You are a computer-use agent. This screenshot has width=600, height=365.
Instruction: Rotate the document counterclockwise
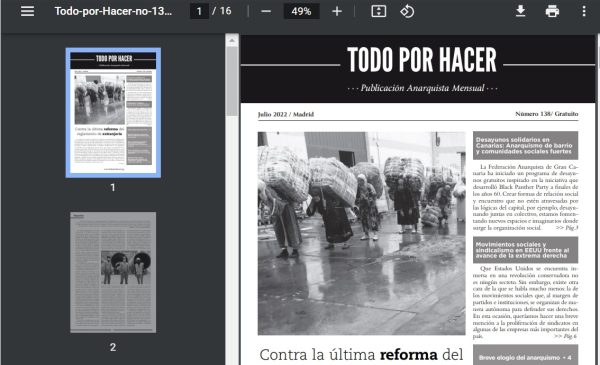point(407,11)
